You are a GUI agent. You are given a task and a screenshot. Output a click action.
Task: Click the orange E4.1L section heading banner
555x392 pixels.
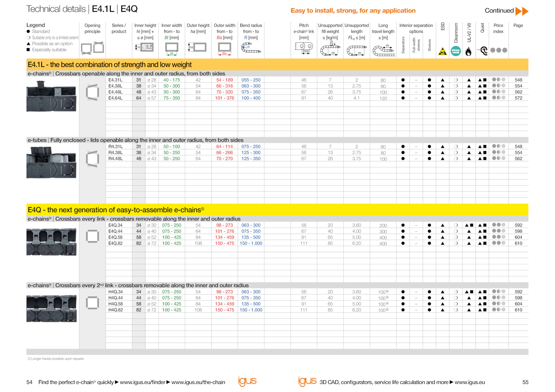[277, 64]
